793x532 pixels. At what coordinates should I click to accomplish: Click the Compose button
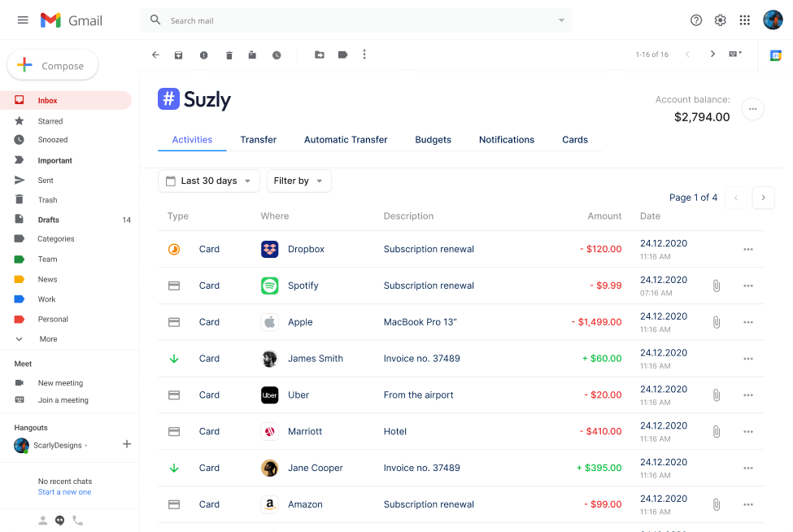[53, 66]
